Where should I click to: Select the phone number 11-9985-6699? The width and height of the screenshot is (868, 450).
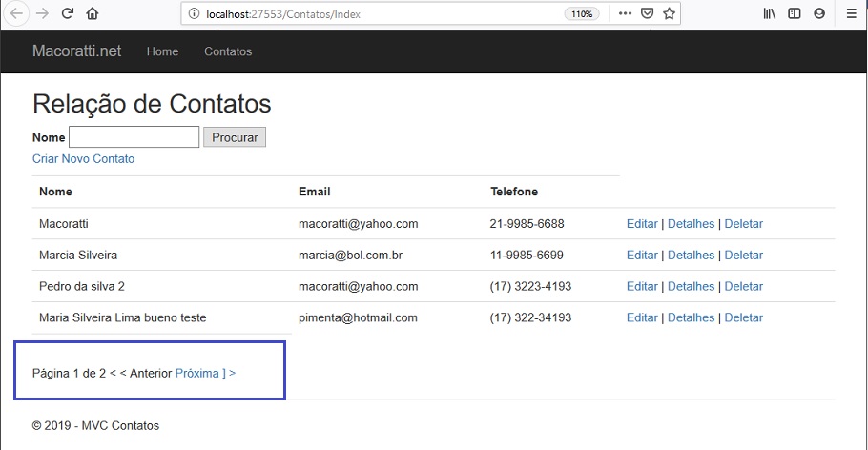click(527, 256)
